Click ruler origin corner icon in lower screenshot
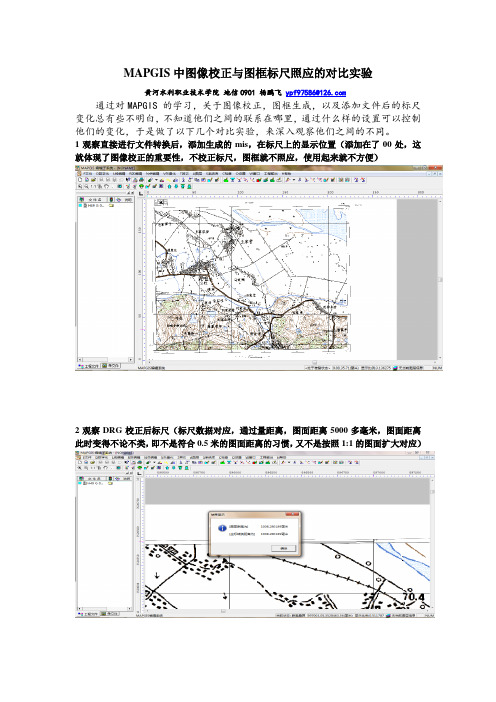Image resolution: width=496 pixels, height=702 pixels. click(139, 474)
